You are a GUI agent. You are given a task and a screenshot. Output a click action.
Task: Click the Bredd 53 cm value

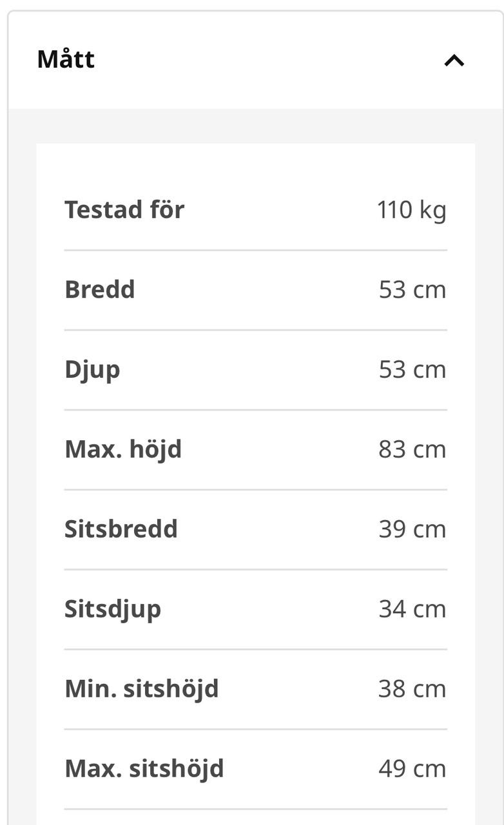(x=412, y=289)
